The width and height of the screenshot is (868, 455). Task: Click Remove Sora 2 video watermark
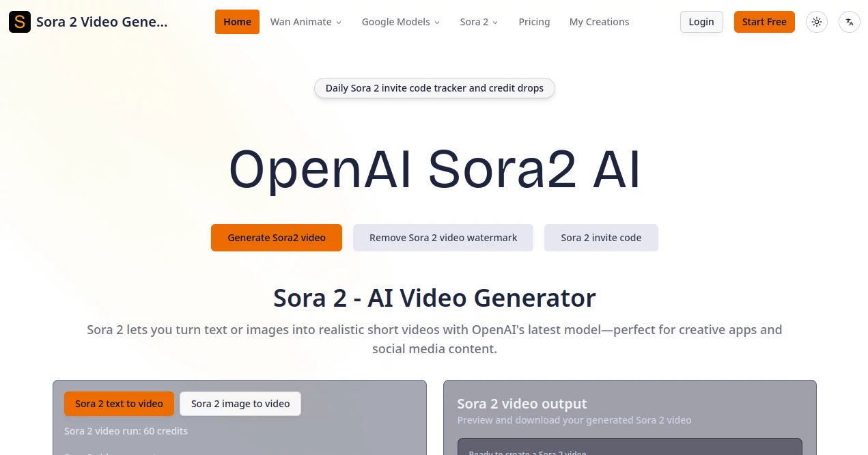[x=443, y=237]
